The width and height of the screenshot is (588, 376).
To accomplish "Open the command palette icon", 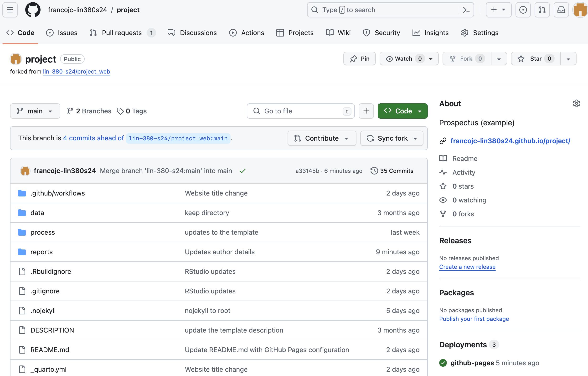I will 466,10.
